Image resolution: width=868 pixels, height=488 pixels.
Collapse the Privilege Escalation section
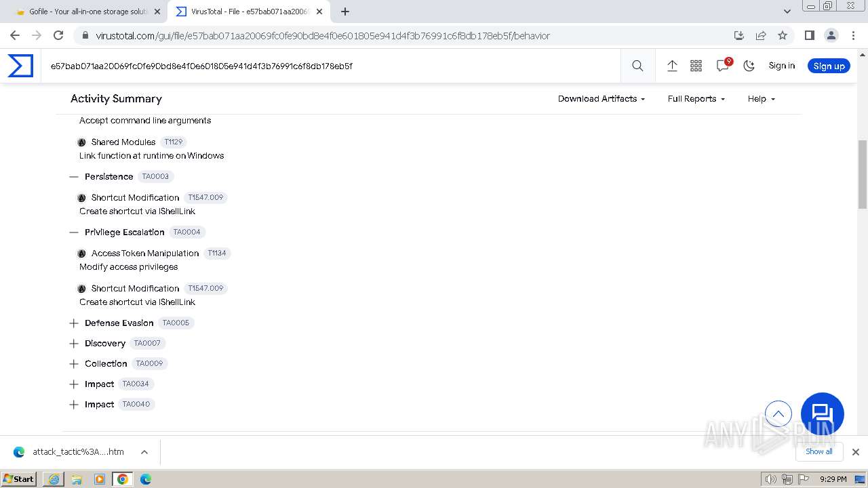pos(74,232)
